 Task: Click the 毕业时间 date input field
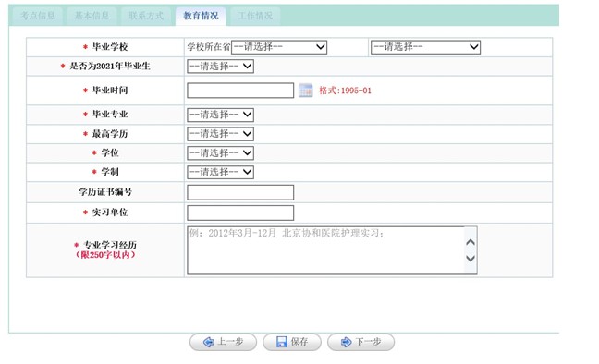[x=240, y=91]
